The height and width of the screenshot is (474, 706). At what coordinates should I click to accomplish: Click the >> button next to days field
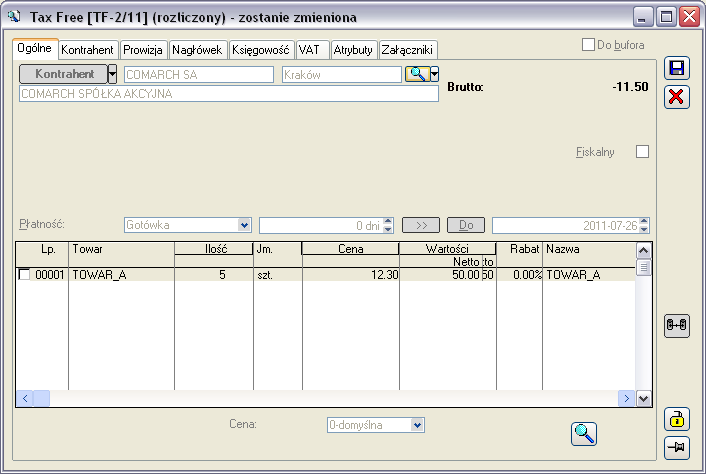point(421,225)
